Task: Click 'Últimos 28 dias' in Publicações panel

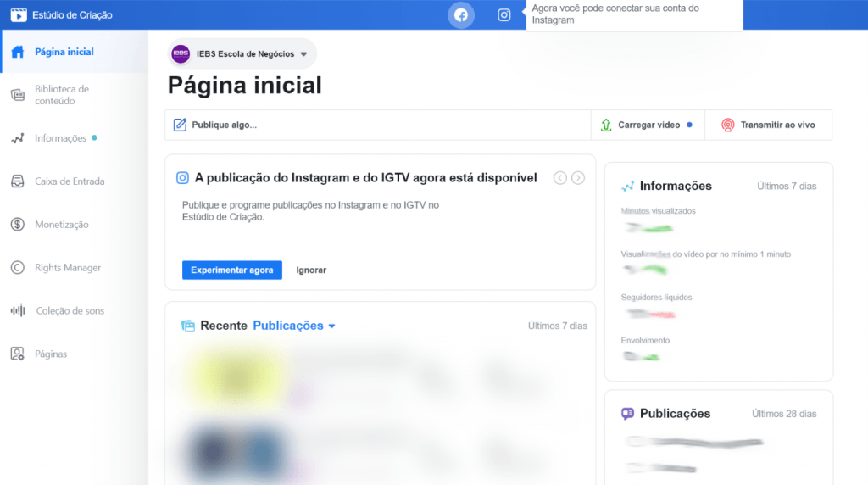Action: coord(784,414)
